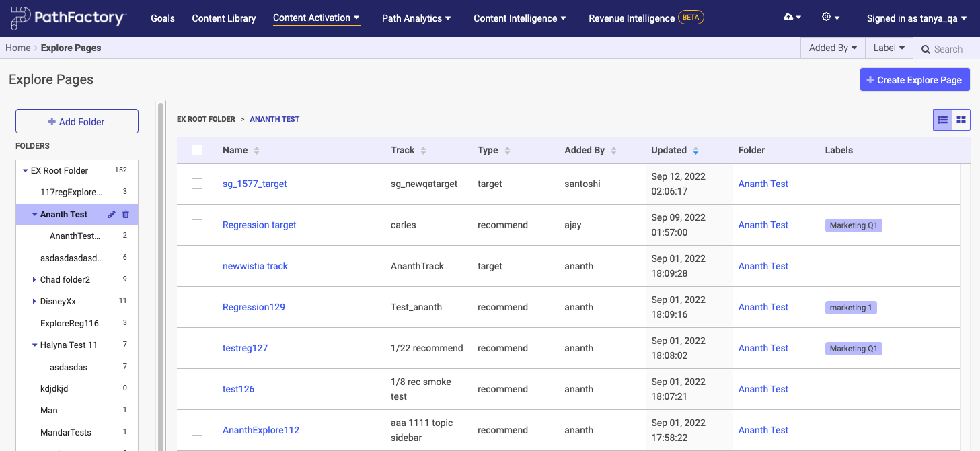980x451 pixels.
Task: Sort the table by Name column arrows
Action: (x=256, y=151)
